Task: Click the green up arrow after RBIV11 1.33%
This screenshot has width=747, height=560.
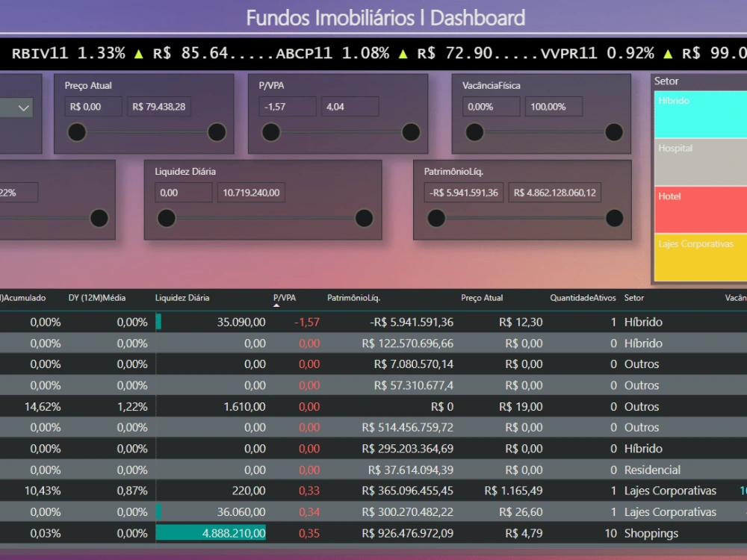Action: (x=139, y=54)
